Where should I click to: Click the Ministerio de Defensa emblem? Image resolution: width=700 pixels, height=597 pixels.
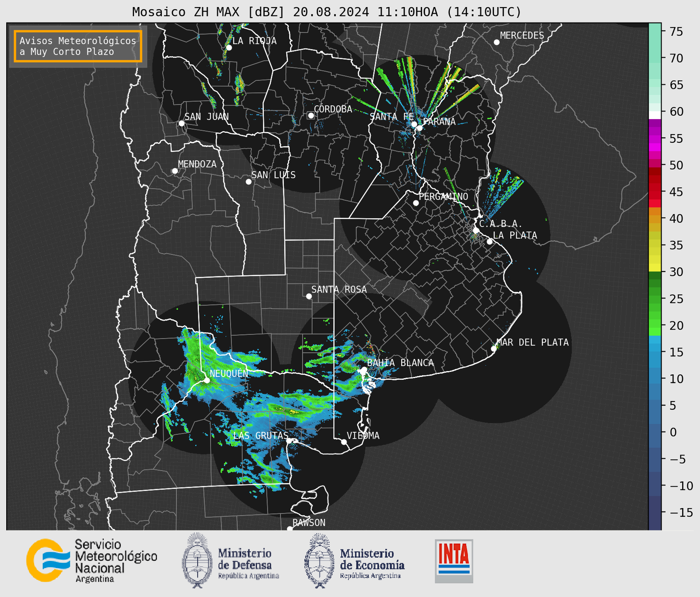click(x=198, y=560)
